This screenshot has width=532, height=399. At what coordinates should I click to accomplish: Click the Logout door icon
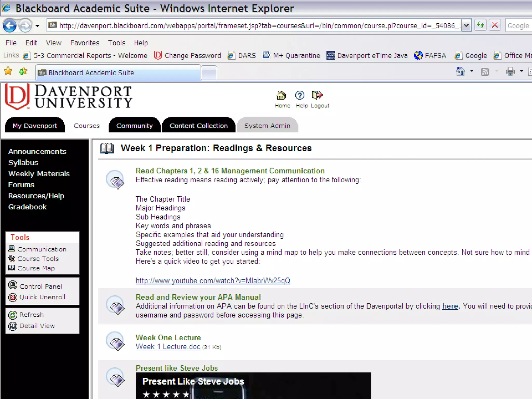(x=317, y=95)
